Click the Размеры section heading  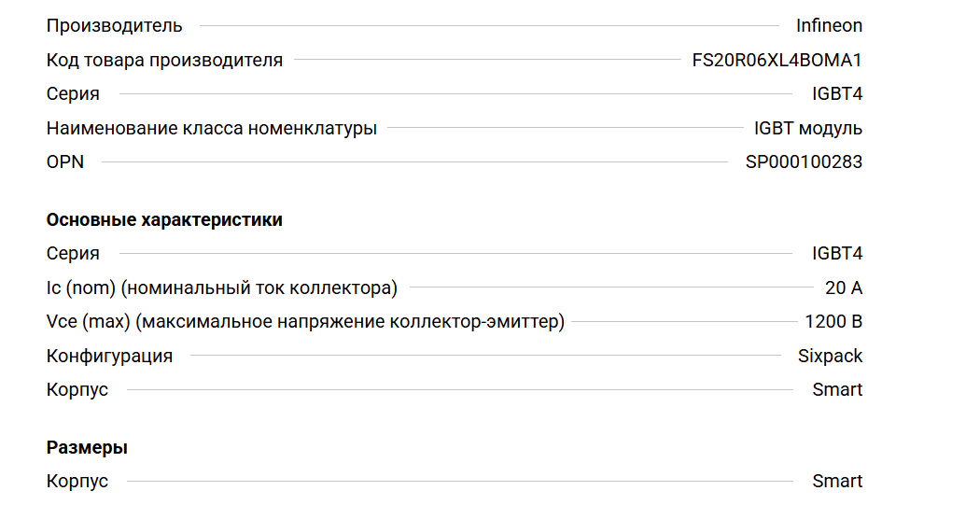(87, 448)
